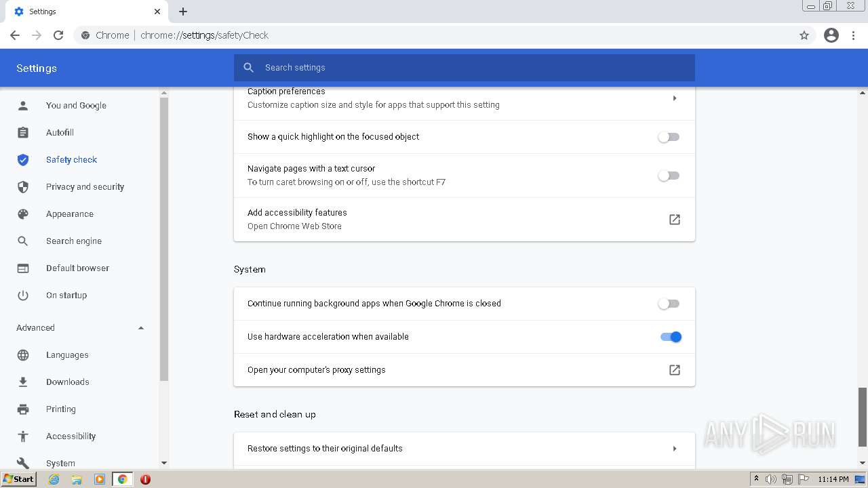Click the On startup power icon
Viewport: 868px width, 488px height.
click(23, 296)
